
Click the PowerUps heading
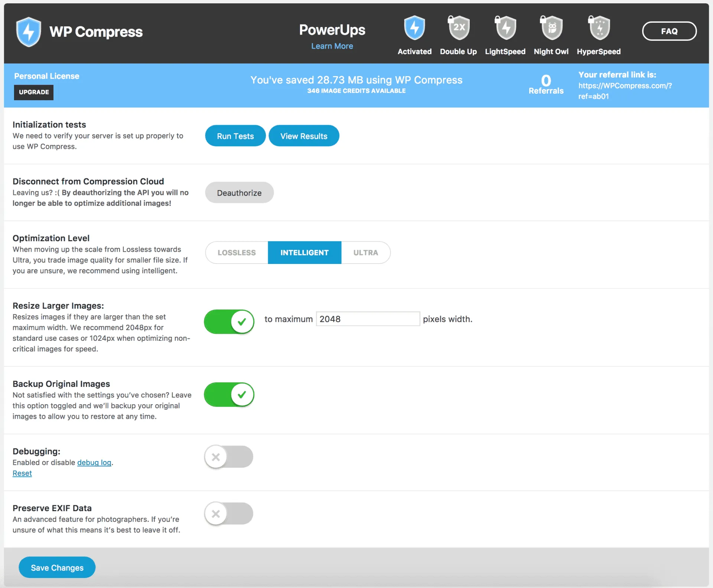click(x=332, y=30)
